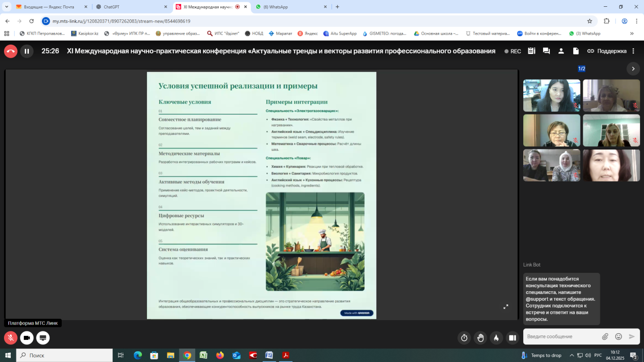644x362 pixels.
Task: Expand the presentation to fullscreen
Action: click(506, 307)
